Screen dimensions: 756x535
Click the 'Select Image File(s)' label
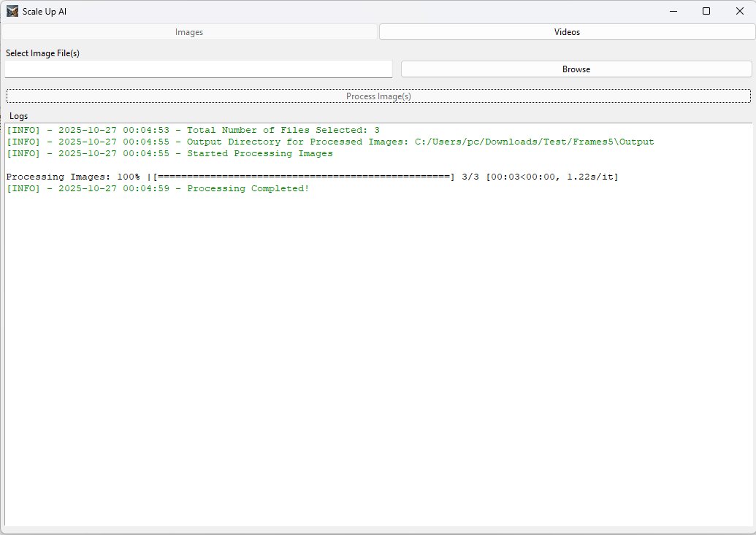pyautogui.click(x=42, y=53)
